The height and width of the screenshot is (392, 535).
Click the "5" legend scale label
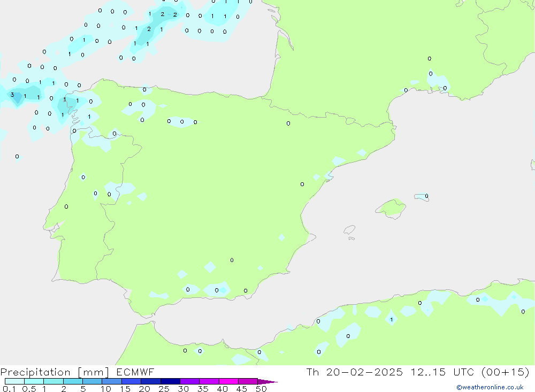click(x=83, y=389)
